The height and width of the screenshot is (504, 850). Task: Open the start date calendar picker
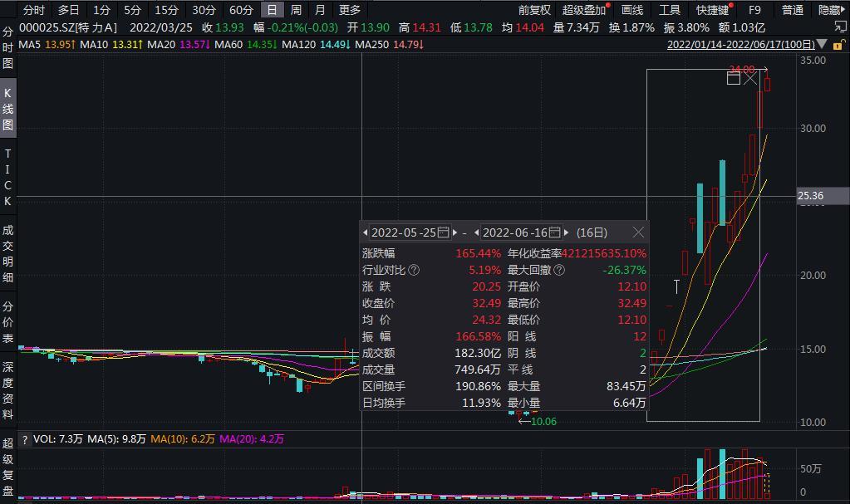click(443, 232)
